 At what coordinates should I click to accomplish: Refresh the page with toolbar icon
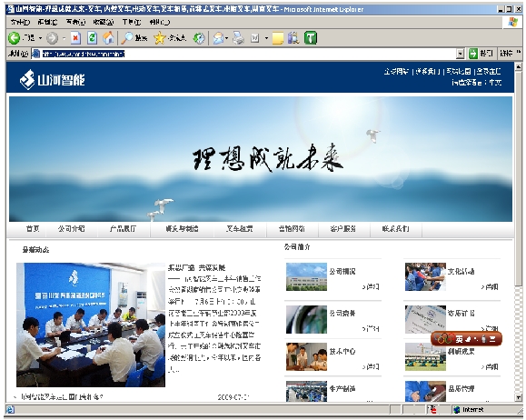tap(92, 38)
